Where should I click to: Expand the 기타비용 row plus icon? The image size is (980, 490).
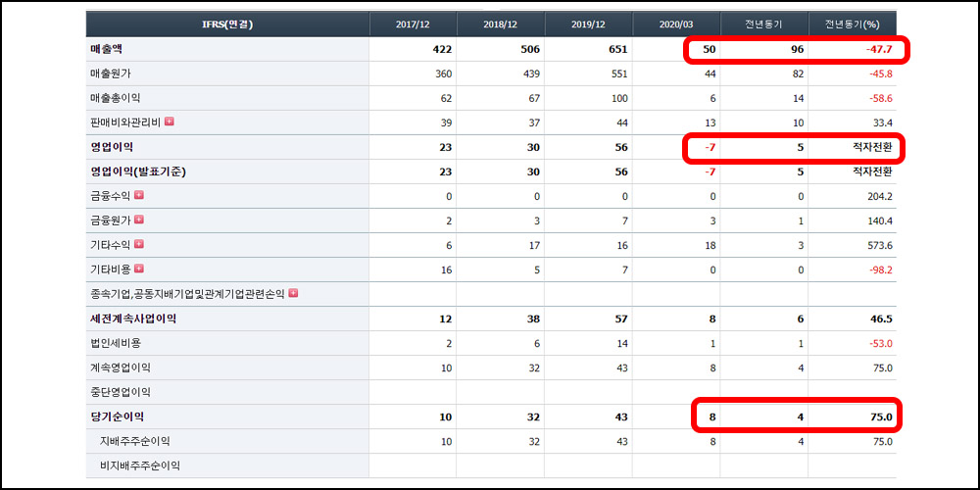139,269
